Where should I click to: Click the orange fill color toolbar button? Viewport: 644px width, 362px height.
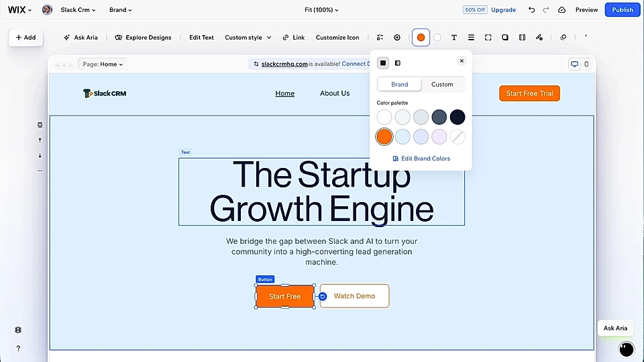[421, 38]
